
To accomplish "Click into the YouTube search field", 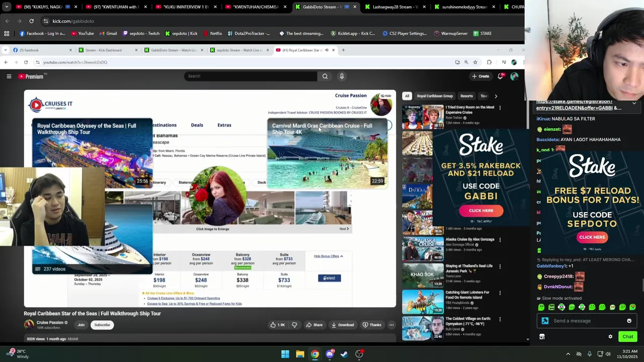I will [251, 76].
